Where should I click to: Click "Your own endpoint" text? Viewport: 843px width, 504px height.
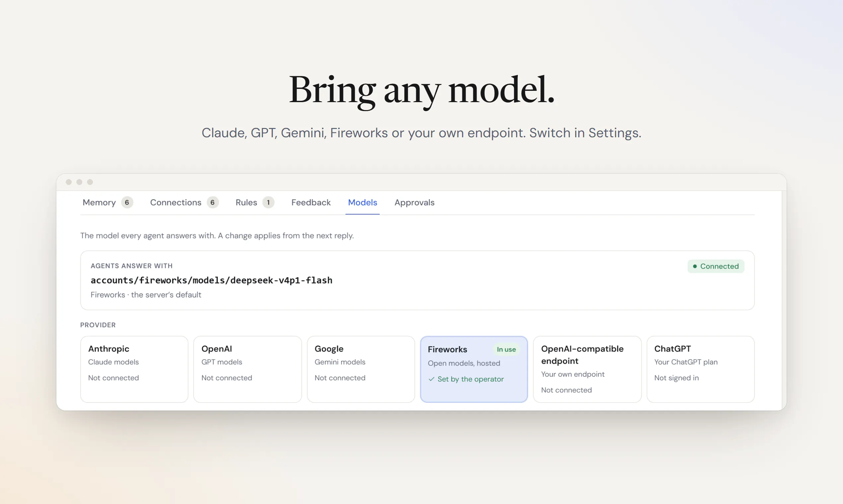point(573,374)
